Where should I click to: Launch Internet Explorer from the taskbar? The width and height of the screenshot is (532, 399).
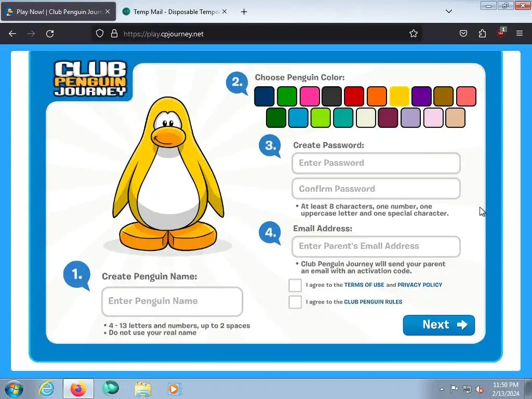coord(46,389)
